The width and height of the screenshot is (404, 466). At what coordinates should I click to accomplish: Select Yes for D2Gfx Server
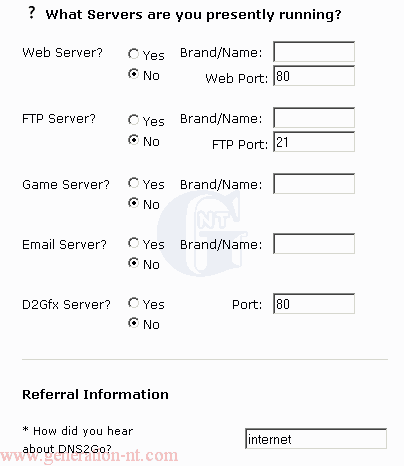click(x=133, y=303)
